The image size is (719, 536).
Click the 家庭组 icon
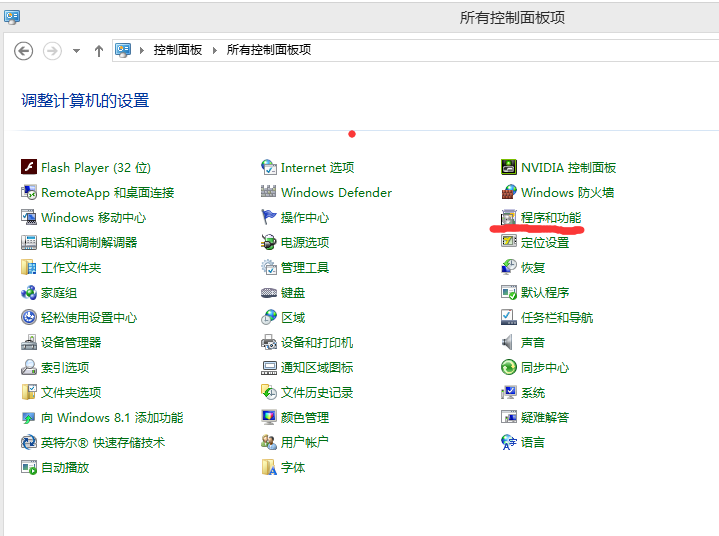pos(29,292)
